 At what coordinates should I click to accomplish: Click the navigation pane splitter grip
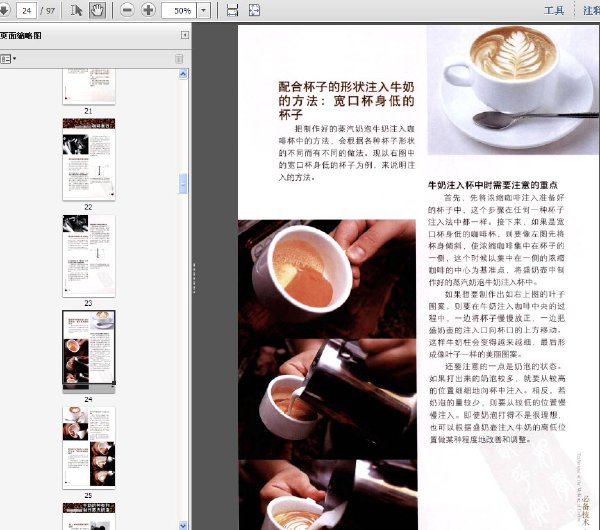(x=194, y=278)
